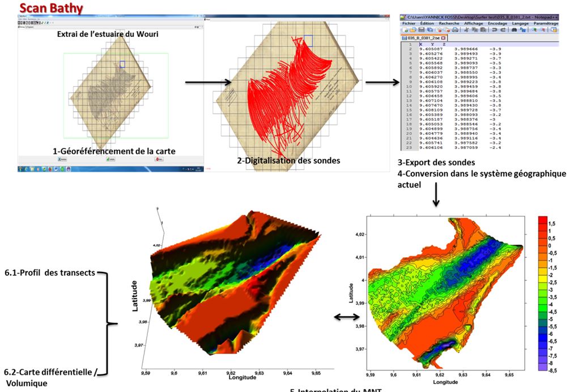Click the New file icon in Notepad++
Screen dimensions: 574x392
[x=405, y=29]
